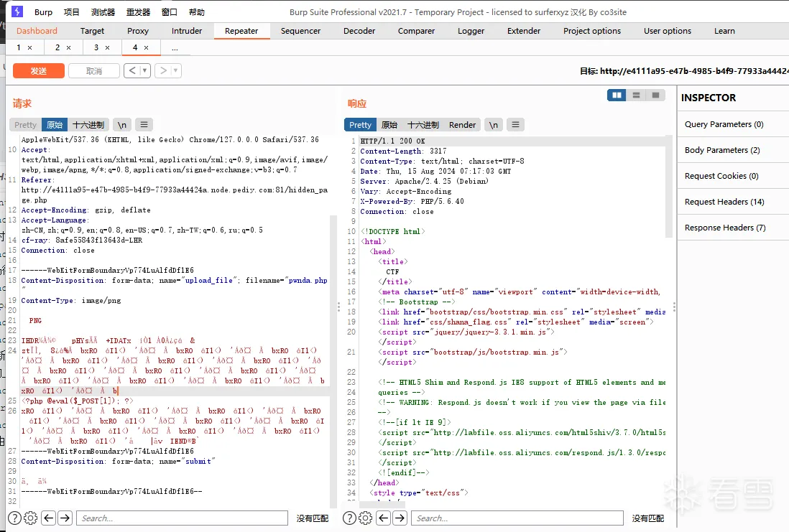Switch to the Project options tab
The image size is (789, 532).
click(592, 31)
